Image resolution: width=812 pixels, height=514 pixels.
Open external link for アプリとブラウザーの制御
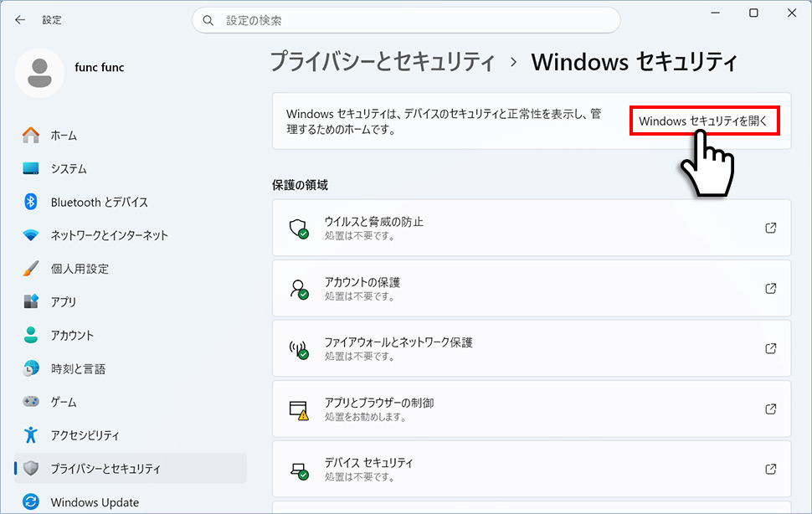[x=771, y=409]
